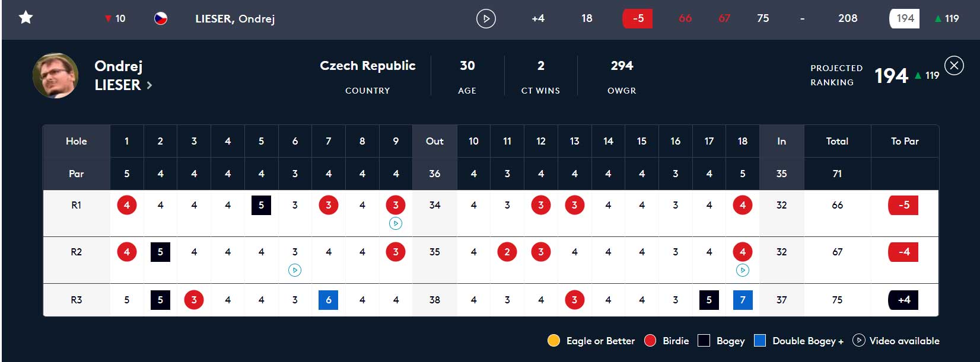Screen dimensions: 980x362
Task: Click the LIESER, Ondrej name in leaderboard row
Action: [235, 18]
